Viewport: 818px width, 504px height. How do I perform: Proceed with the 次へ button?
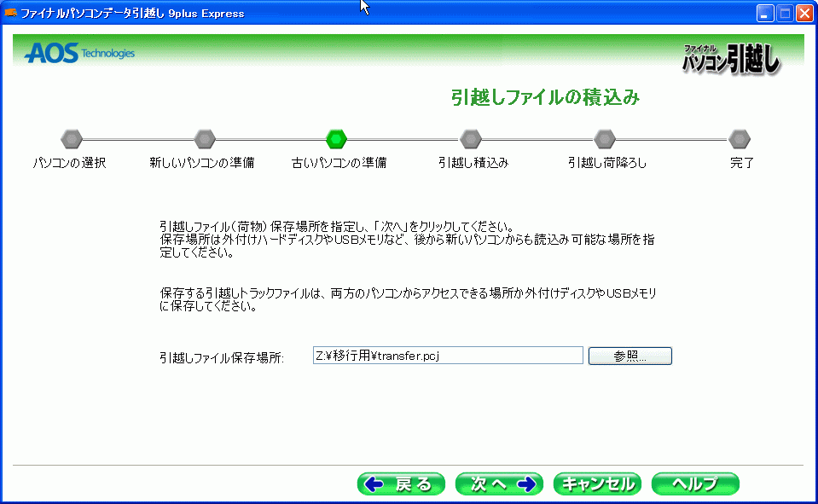(x=499, y=484)
